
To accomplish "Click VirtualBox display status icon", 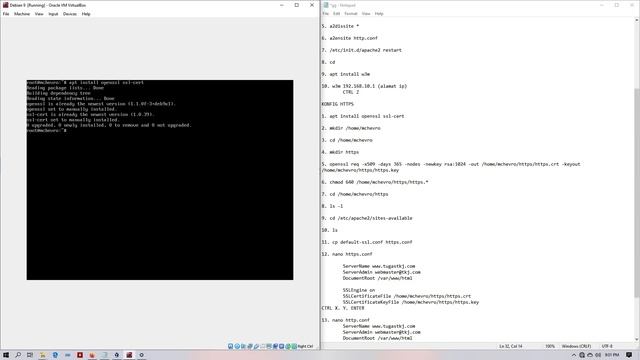I will tap(269, 346).
